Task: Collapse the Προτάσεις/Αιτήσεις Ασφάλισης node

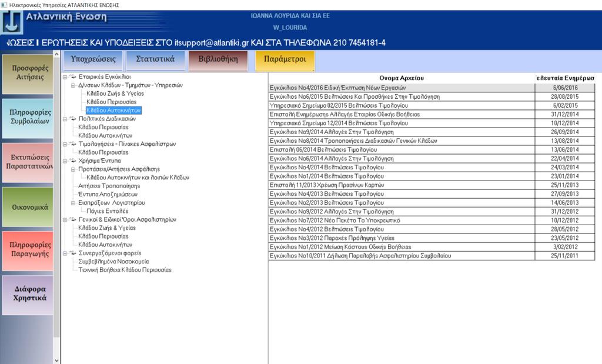Action: pyautogui.click(x=73, y=170)
